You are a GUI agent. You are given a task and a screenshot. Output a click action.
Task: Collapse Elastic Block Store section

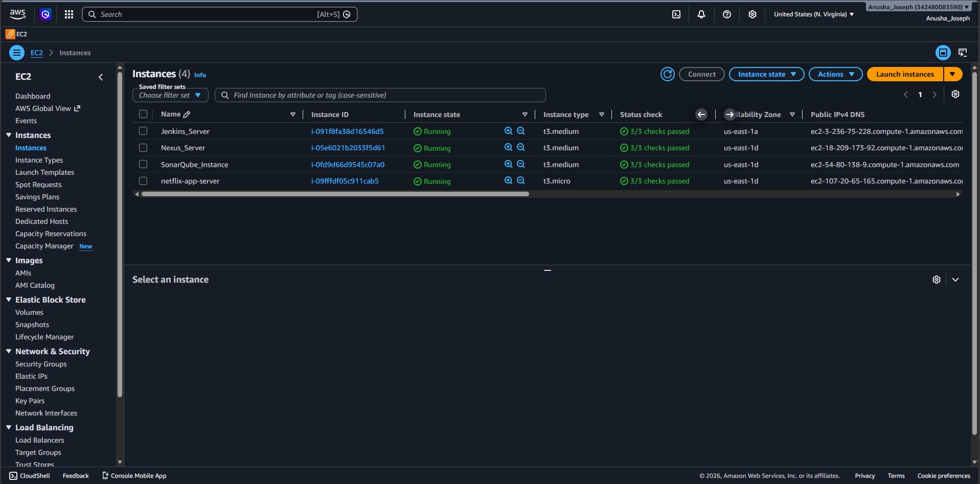[x=9, y=299]
